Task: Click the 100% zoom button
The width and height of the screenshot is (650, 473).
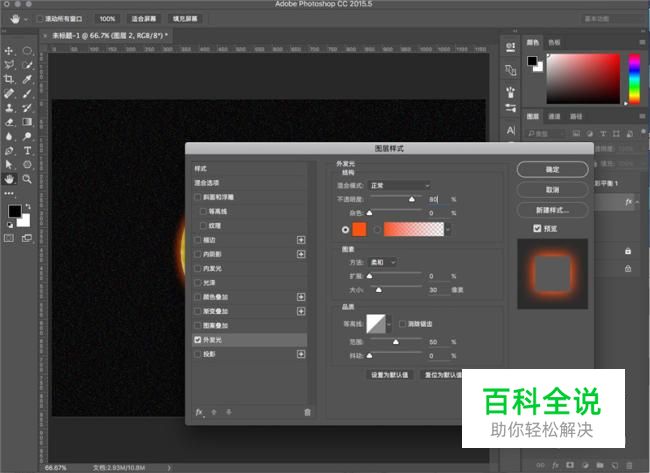Action: pyautogui.click(x=107, y=19)
